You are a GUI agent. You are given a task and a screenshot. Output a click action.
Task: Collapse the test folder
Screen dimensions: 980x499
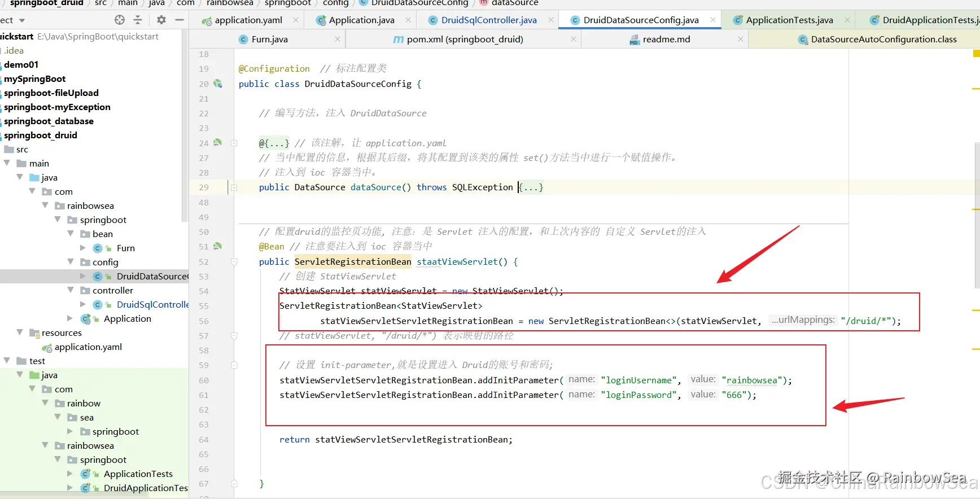[7, 361]
